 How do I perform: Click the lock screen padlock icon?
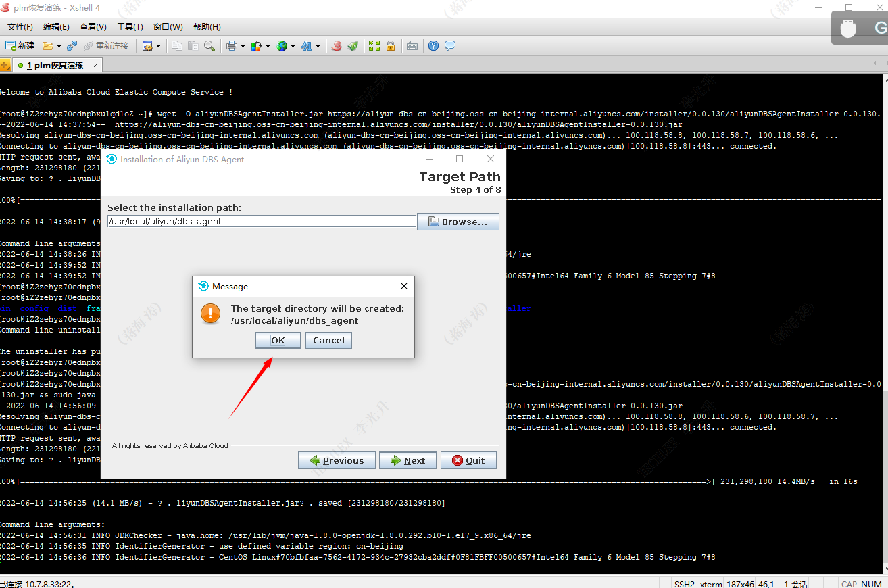(x=391, y=46)
